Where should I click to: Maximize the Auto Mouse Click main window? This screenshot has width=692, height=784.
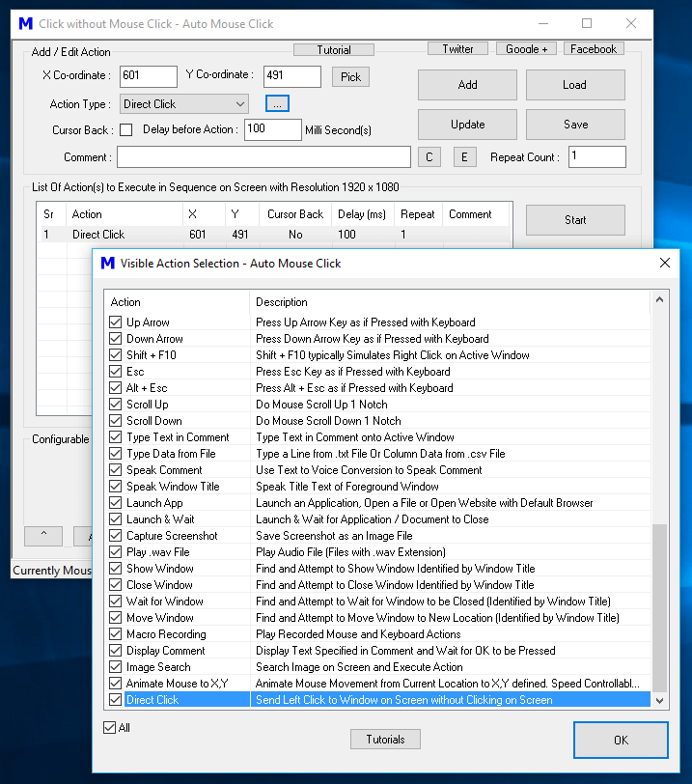[x=587, y=23]
